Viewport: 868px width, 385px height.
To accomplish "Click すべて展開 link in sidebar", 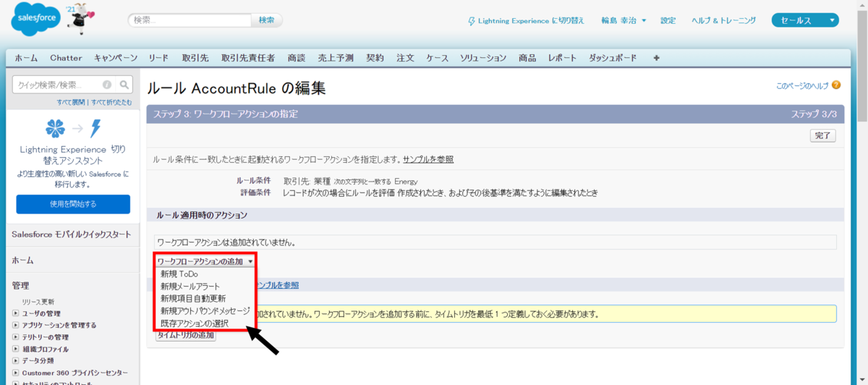I will 71,103.
